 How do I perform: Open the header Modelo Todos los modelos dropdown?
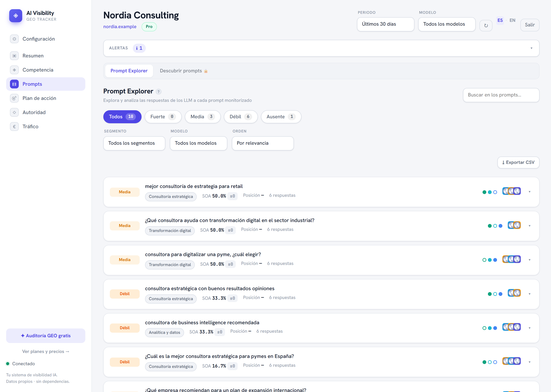pyautogui.click(x=447, y=24)
